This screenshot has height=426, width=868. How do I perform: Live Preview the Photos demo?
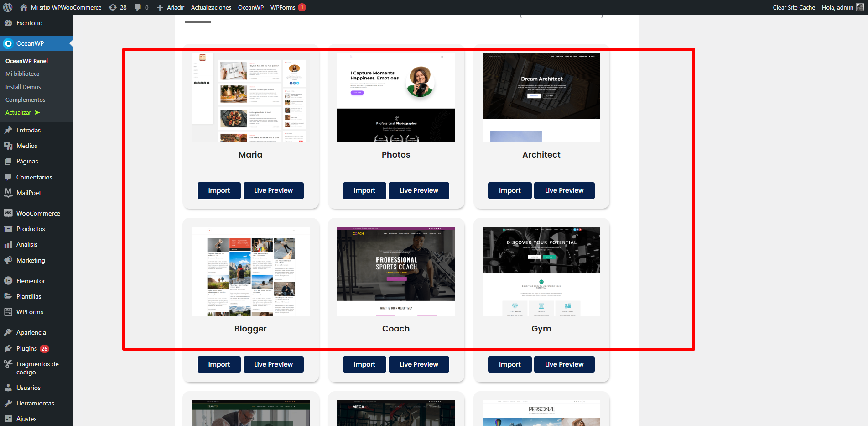419,190
